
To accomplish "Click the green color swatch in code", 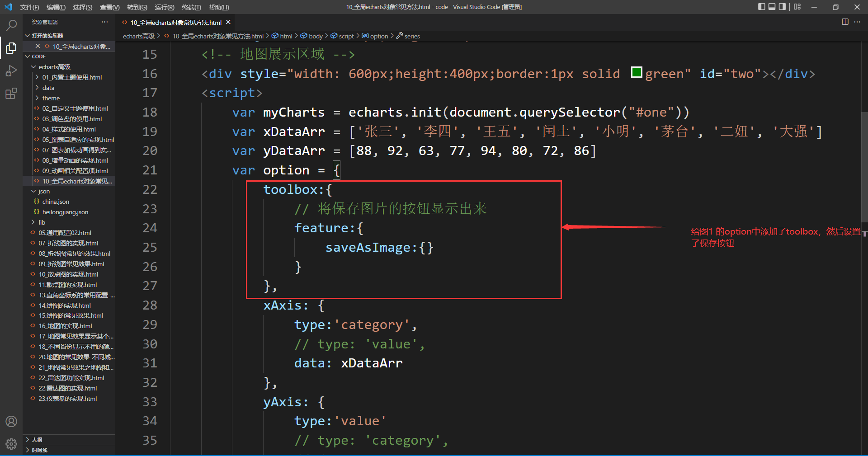I will 637,72.
